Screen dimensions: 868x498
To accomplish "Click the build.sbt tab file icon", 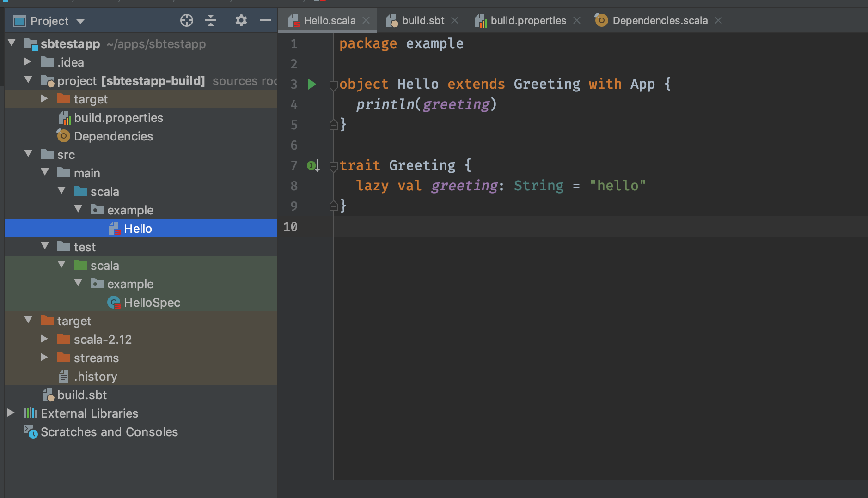I will click(x=392, y=21).
